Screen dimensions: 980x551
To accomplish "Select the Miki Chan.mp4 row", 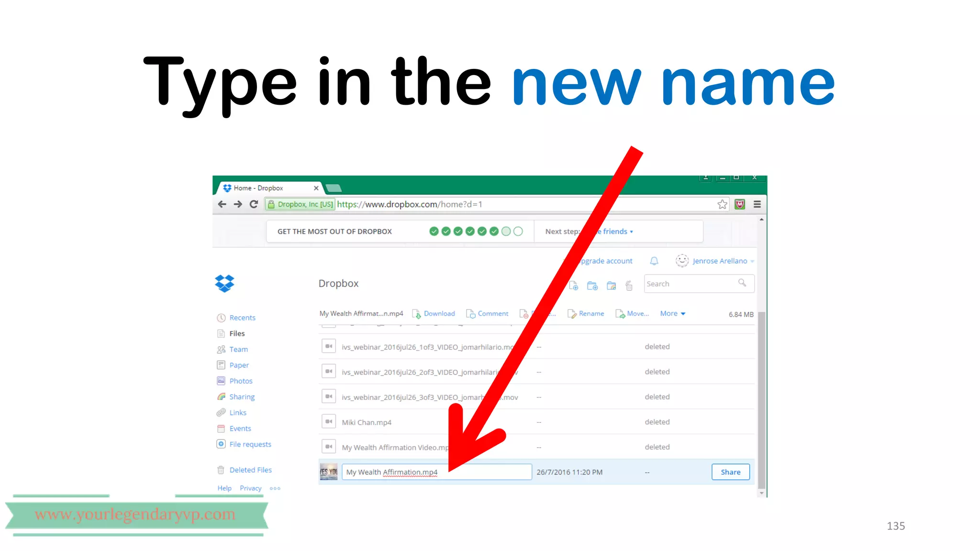I will [536, 422].
